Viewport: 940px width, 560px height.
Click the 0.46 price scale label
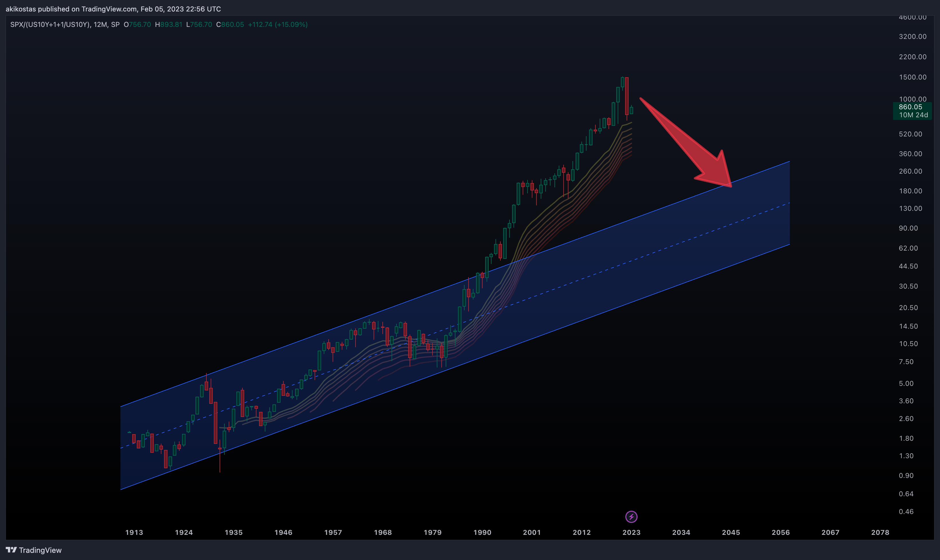tap(906, 512)
